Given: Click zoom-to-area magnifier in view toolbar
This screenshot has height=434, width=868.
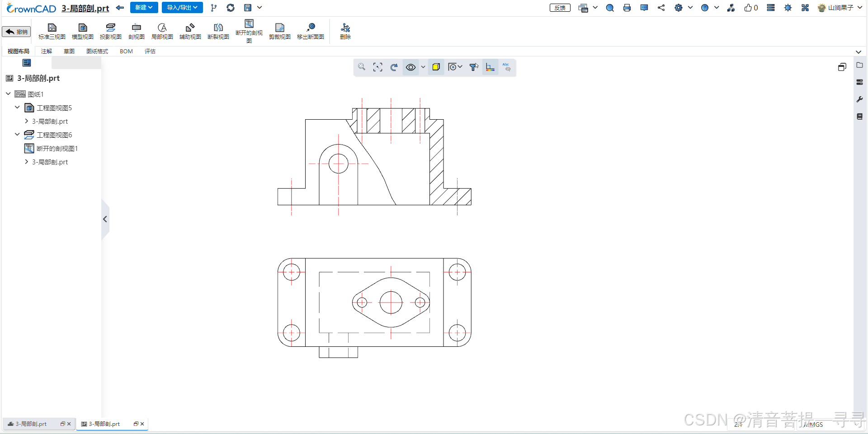Looking at the screenshot, I should (362, 67).
